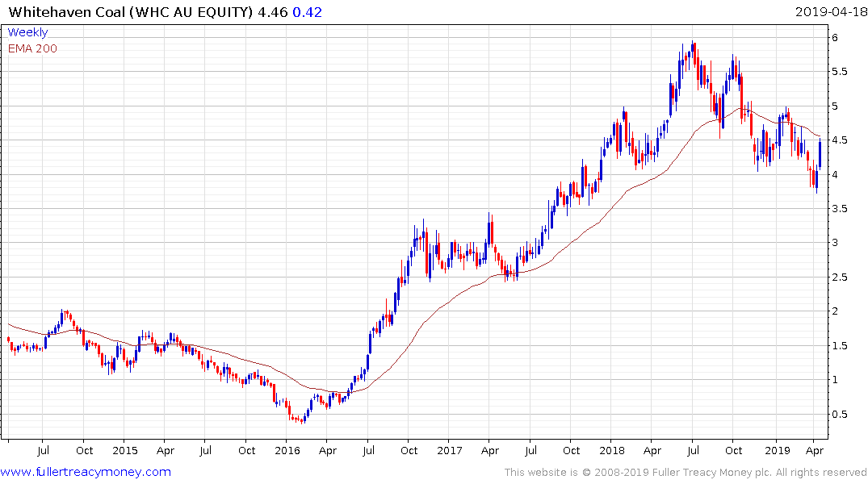Click the '2018' x-axis year label
This screenshot has height=484, width=868.
[x=612, y=450]
